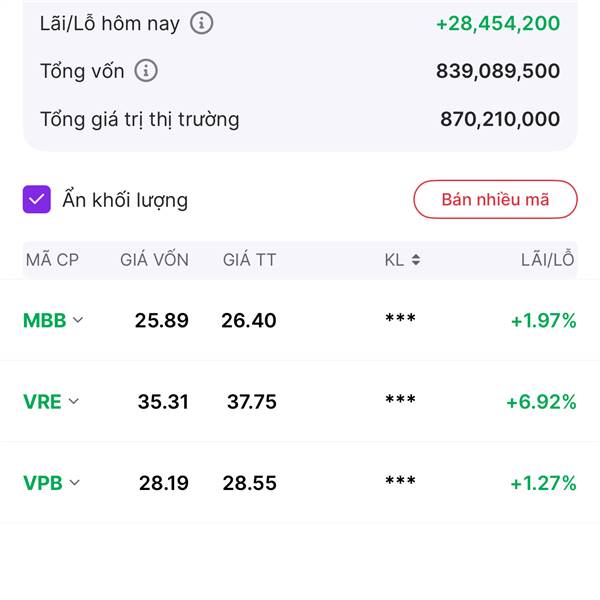Open the VPB stock ticker
The width and height of the screenshot is (600, 600).
[x=43, y=483]
